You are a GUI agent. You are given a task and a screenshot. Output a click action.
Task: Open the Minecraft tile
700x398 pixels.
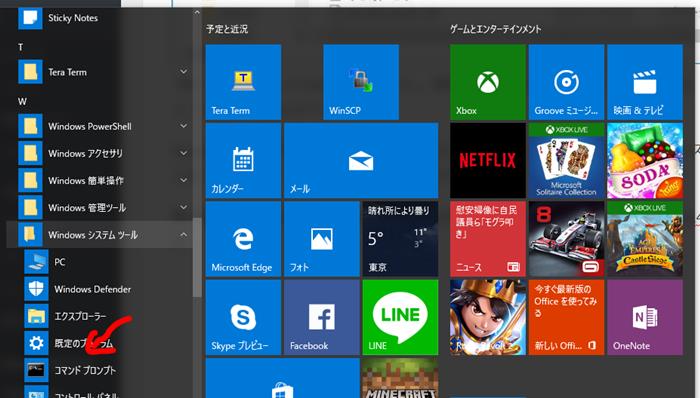[400, 378]
